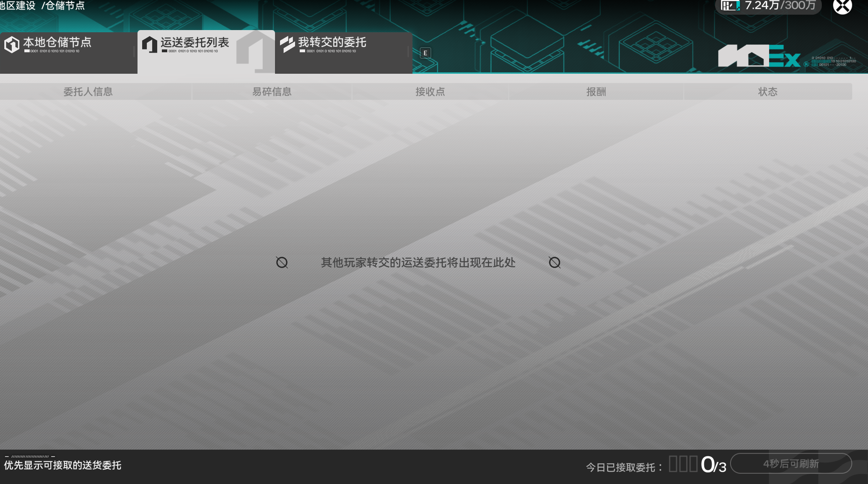Click the 接收点 column header
The width and height of the screenshot is (868, 484).
click(x=430, y=92)
